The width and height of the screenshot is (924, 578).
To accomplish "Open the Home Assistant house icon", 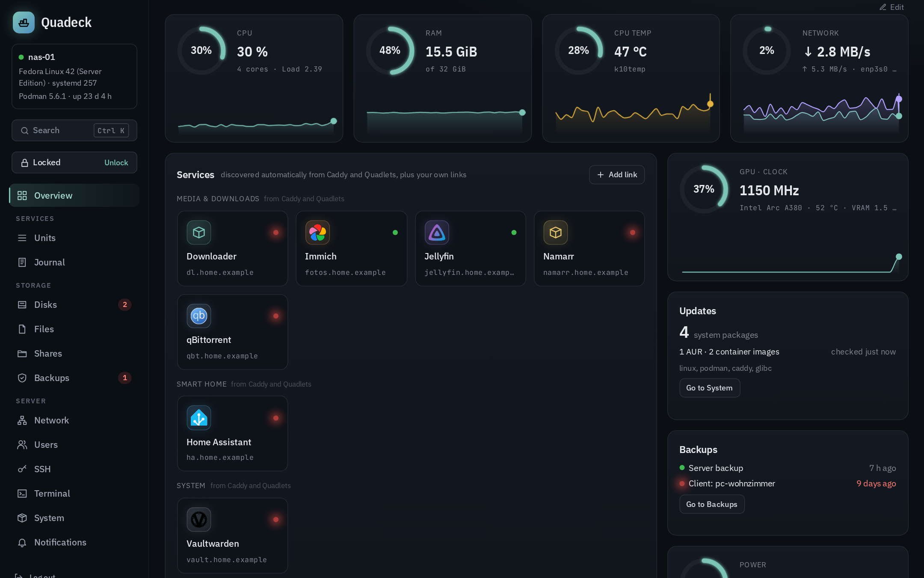I will (x=199, y=418).
